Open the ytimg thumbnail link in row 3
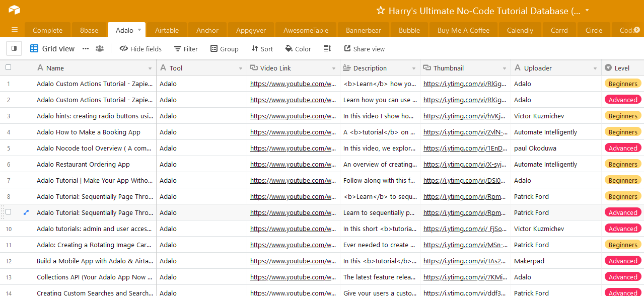The image size is (644, 296). click(465, 116)
